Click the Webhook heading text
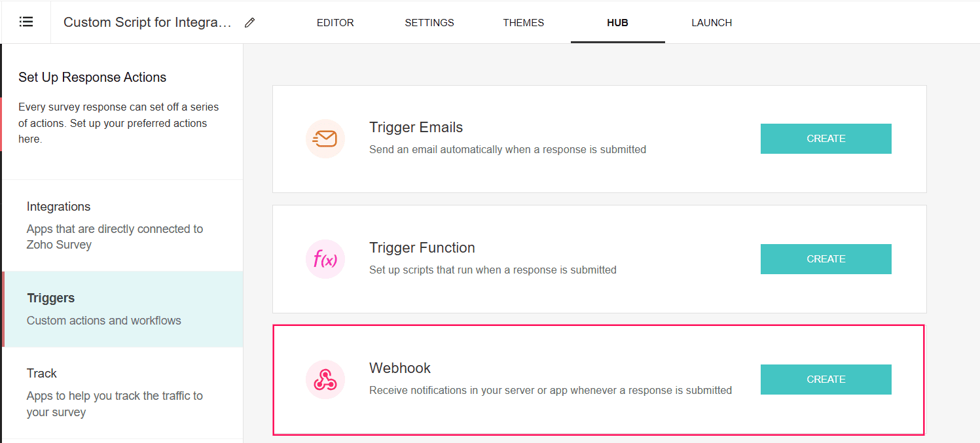This screenshot has height=443, width=980. (400, 368)
